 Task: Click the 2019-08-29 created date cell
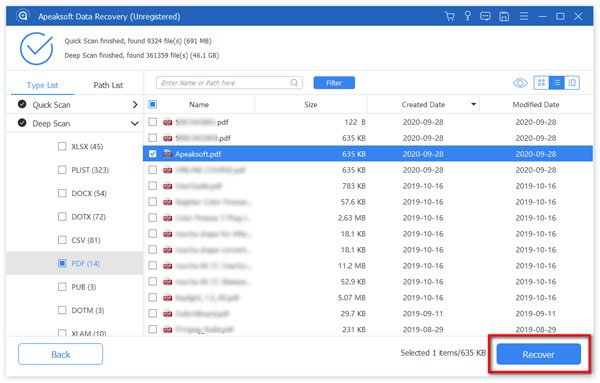coord(423,329)
